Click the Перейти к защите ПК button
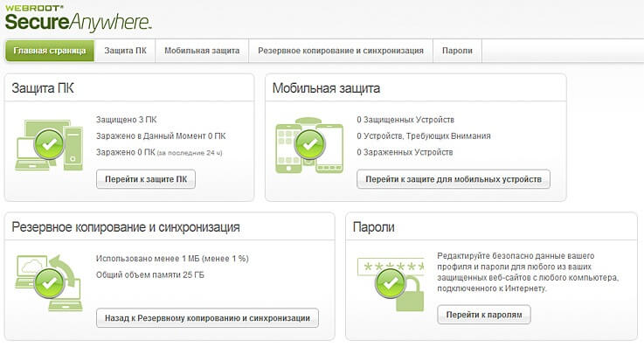The image size is (644, 347). (146, 179)
